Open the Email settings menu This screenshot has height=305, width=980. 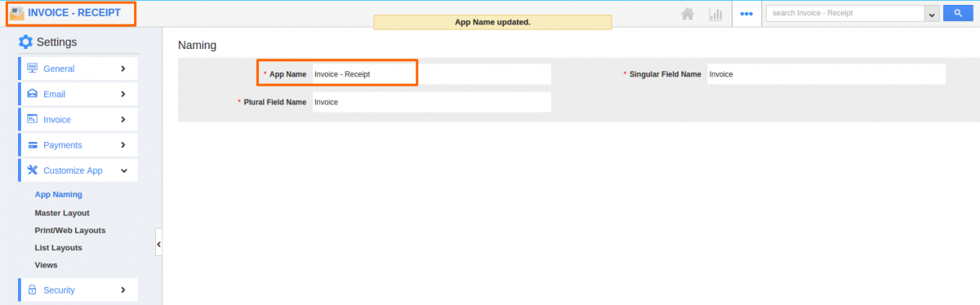click(x=78, y=94)
